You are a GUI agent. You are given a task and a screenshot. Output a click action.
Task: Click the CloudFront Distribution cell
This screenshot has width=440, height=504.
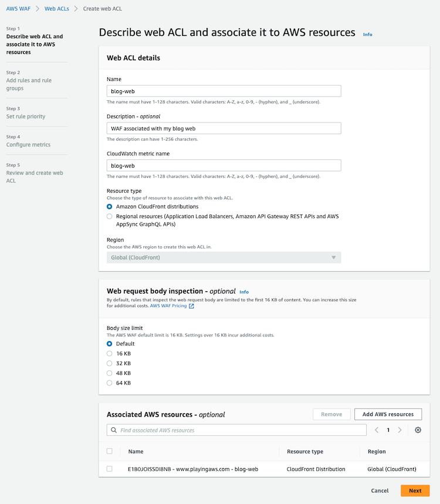(316, 469)
